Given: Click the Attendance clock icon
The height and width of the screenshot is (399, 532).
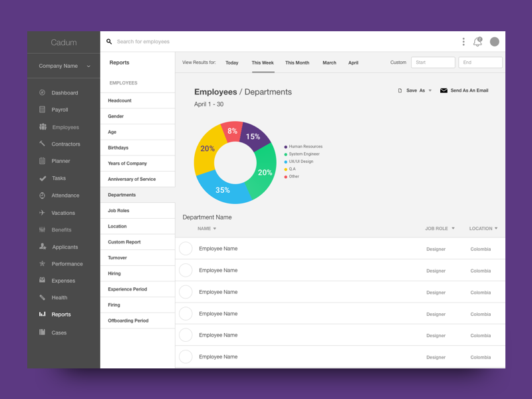Looking at the screenshot, I should (42, 196).
